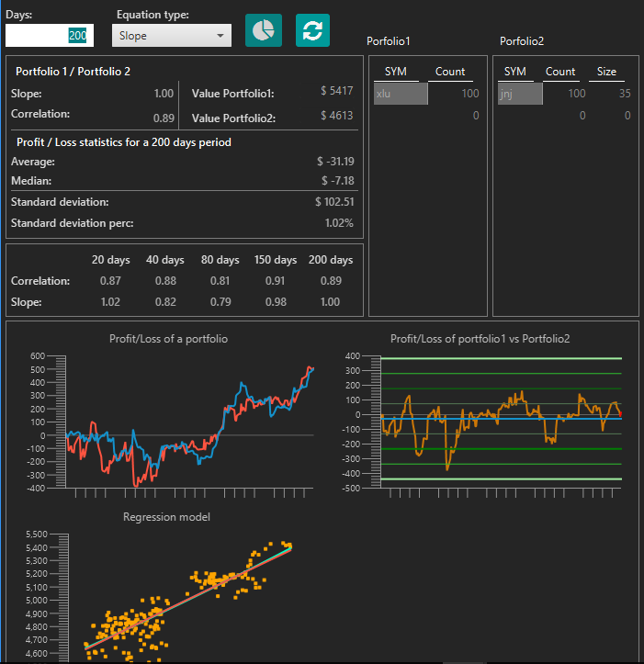
Task: Click the Days input field
Action: (x=49, y=35)
